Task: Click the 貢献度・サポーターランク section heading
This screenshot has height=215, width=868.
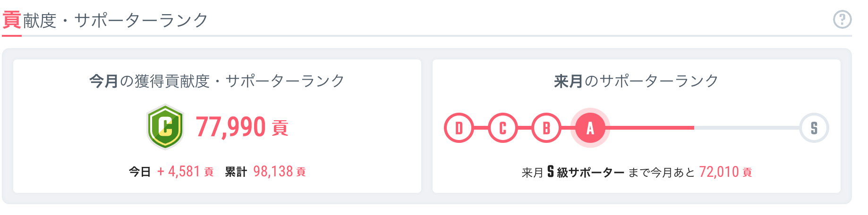Action: pos(105,20)
